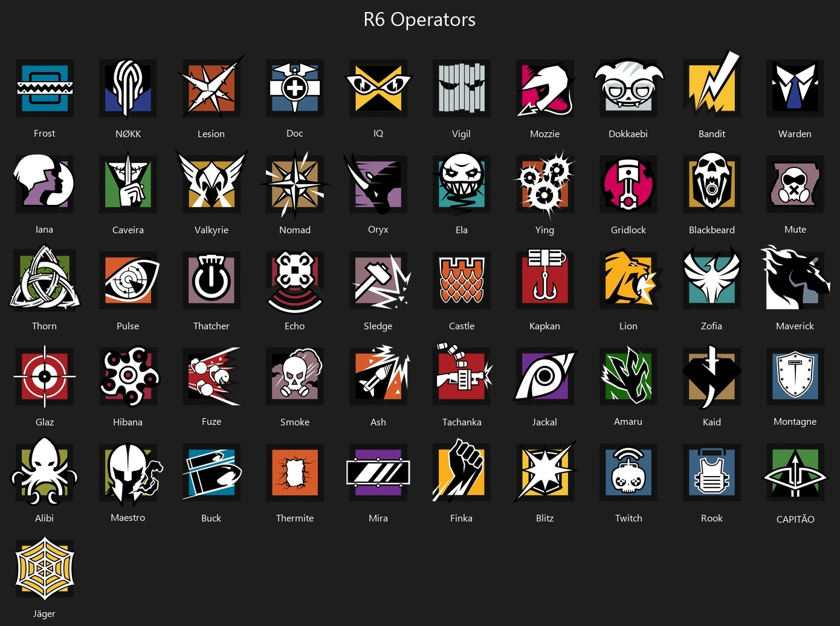Choose the Alibi octopus icon

click(x=45, y=473)
